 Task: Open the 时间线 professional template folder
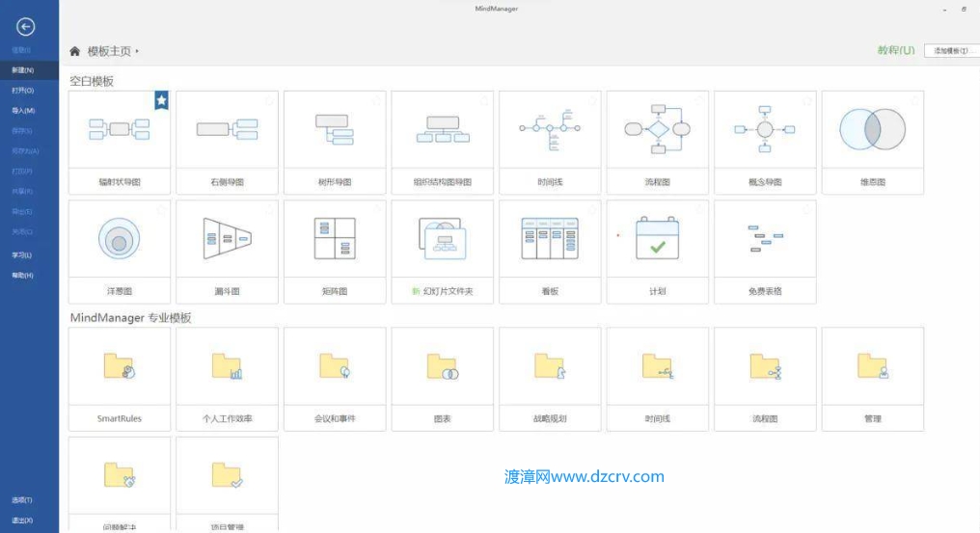(x=658, y=380)
